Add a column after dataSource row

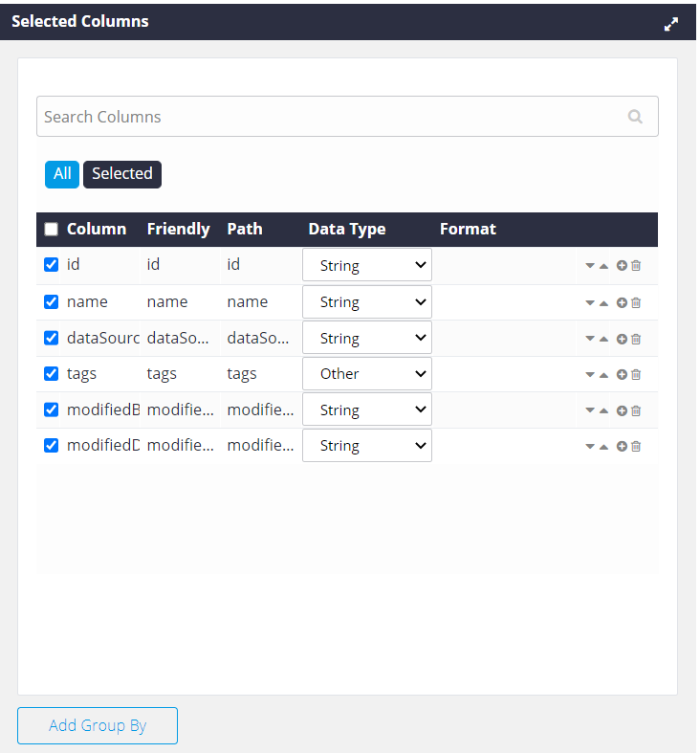pos(622,339)
